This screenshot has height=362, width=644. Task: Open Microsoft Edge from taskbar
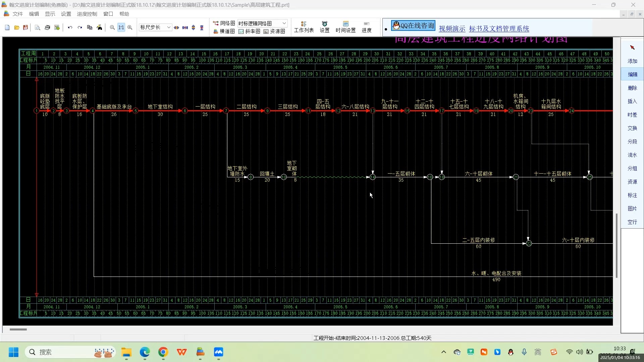pyautogui.click(x=145, y=352)
